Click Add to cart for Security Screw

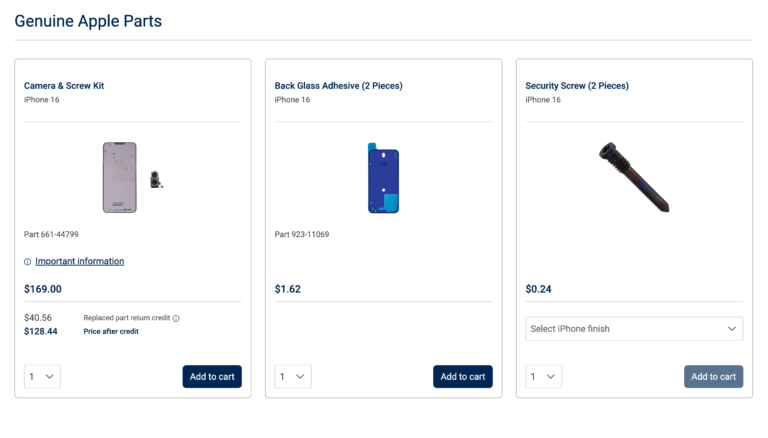714,376
